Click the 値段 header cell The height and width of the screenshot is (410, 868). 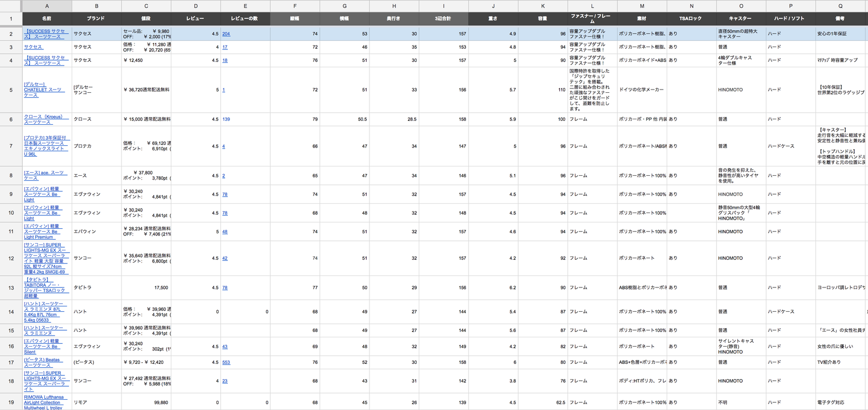(x=146, y=18)
